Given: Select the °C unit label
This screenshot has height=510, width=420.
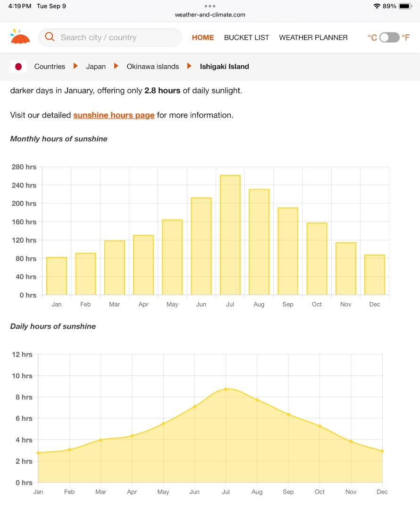Looking at the screenshot, I should point(372,37).
